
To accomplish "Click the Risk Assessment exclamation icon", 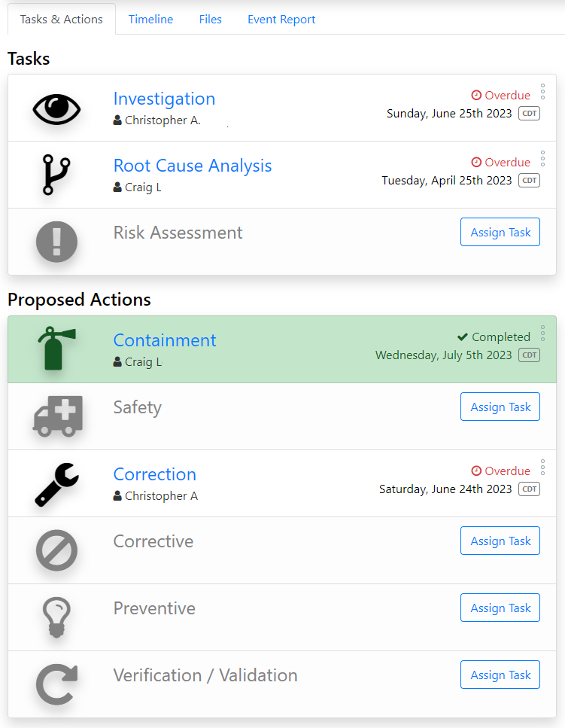I will 57,242.
